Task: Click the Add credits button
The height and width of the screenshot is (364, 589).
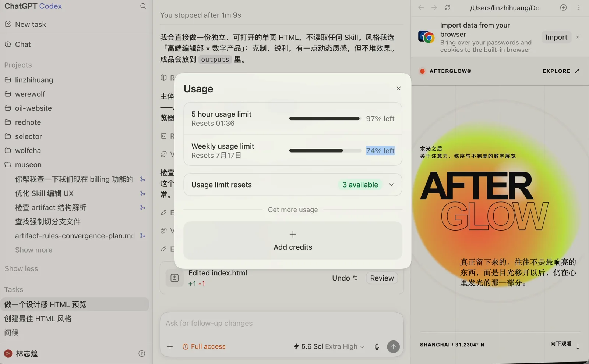Action: (x=293, y=240)
